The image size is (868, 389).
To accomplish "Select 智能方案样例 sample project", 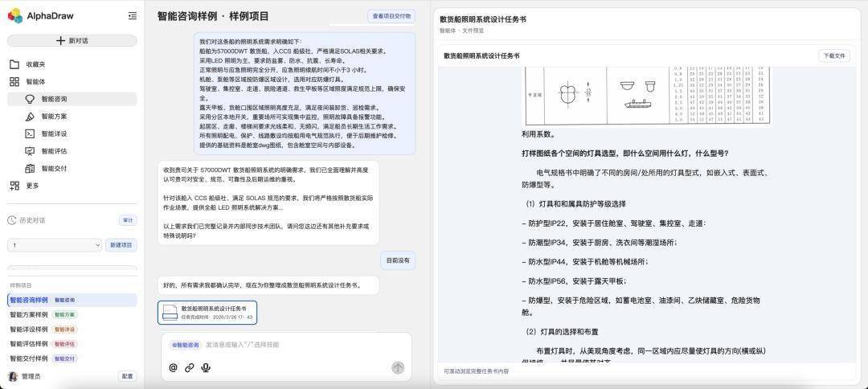I will [x=29, y=314].
